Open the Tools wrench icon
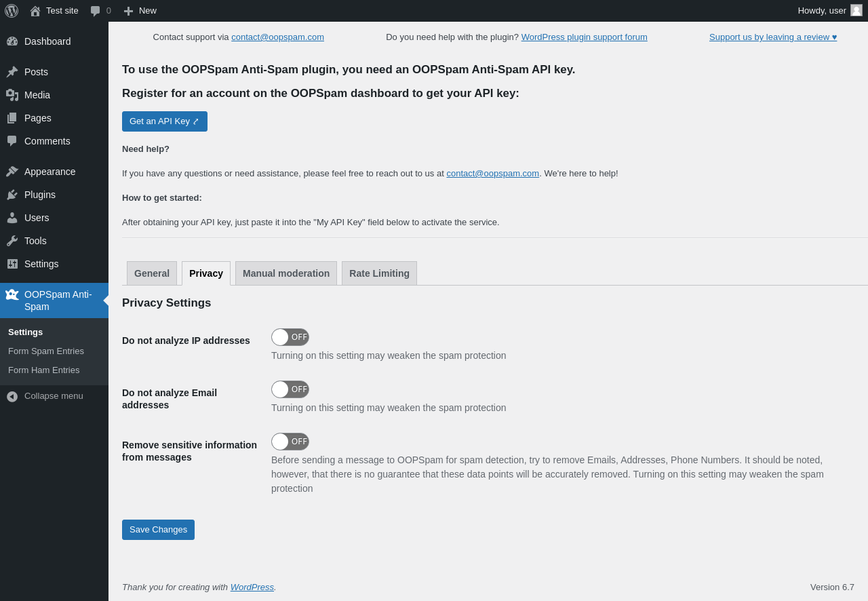The width and height of the screenshot is (868, 601). (x=12, y=241)
